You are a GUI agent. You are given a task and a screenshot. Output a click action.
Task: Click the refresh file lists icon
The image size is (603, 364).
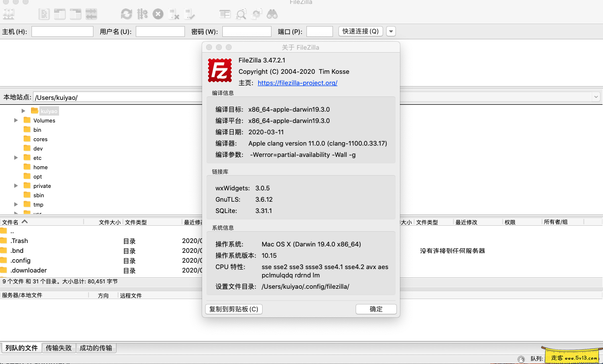[126, 14]
